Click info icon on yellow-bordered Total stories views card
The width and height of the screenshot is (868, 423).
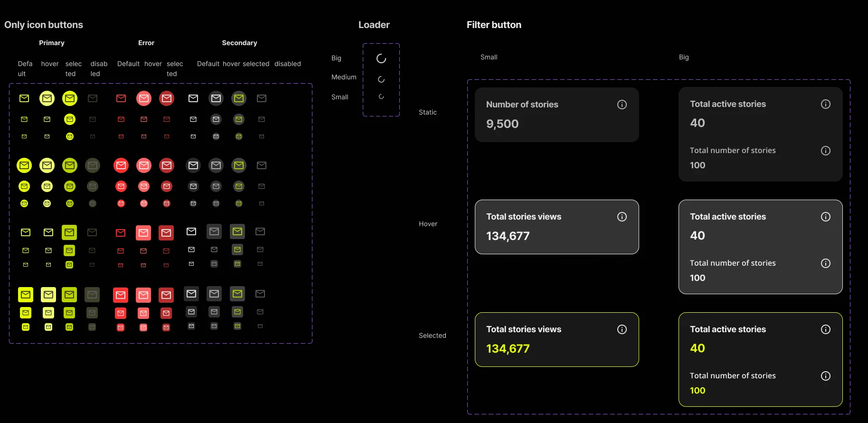(x=622, y=329)
